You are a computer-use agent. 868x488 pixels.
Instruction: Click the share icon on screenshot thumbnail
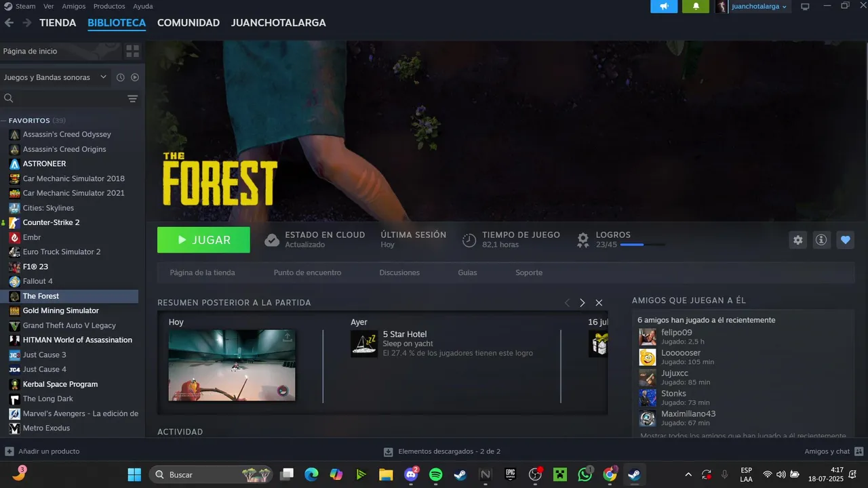coord(288,337)
